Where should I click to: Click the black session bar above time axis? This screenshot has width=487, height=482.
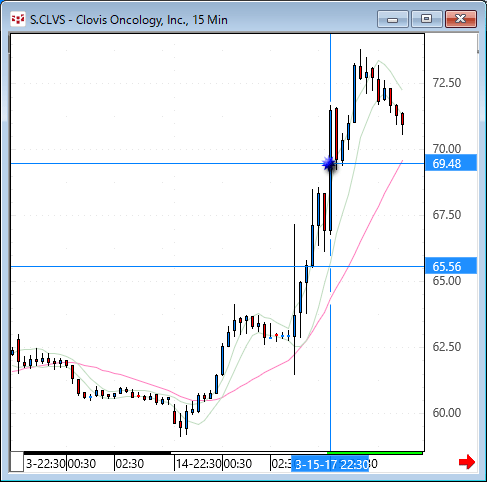coord(97,453)
